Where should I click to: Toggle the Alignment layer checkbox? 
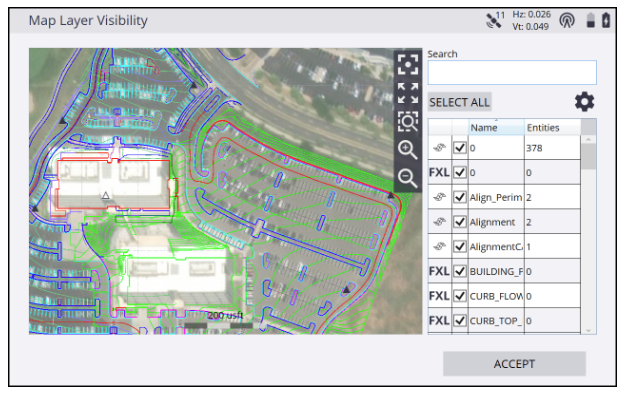point(460,222)
